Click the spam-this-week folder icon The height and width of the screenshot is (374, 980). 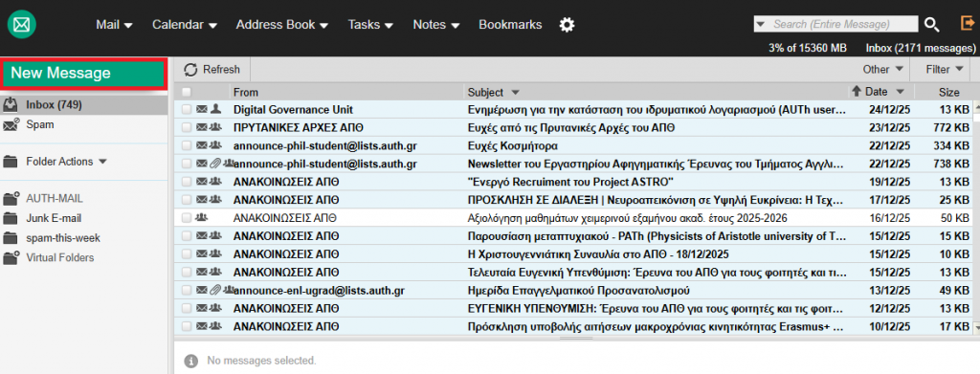[x=10, y=238]
